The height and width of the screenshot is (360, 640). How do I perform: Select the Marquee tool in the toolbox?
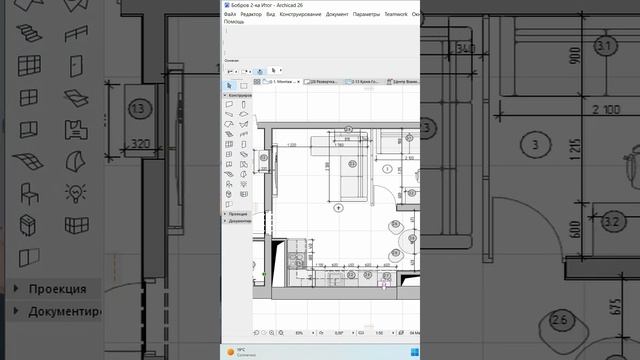tap(244, 86)
